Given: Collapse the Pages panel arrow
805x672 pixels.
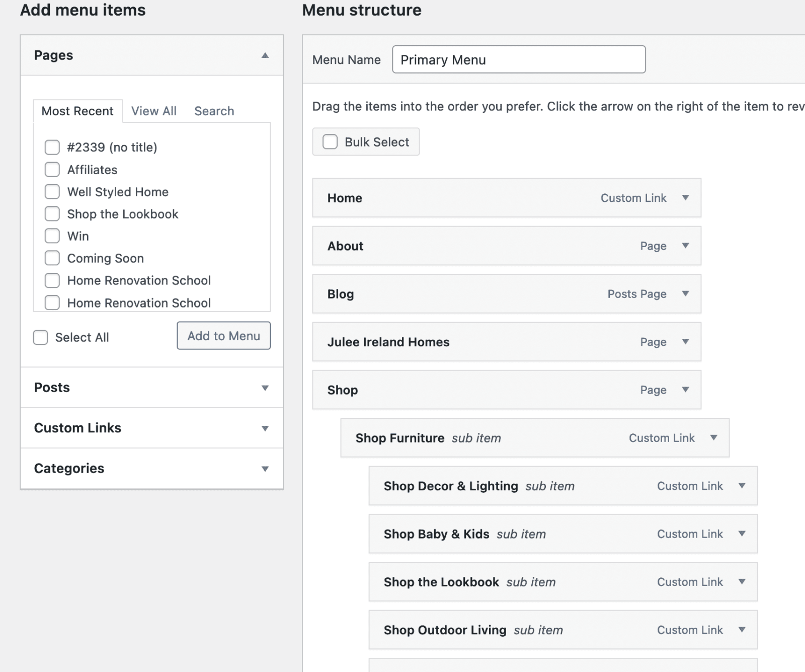Looking at the screenshot, I should (265, 55).
